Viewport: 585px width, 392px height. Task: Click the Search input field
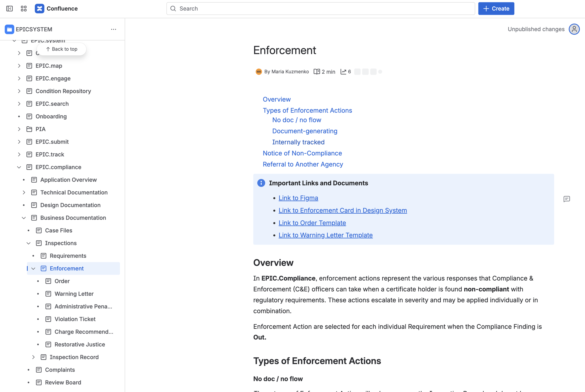(321, 8)
